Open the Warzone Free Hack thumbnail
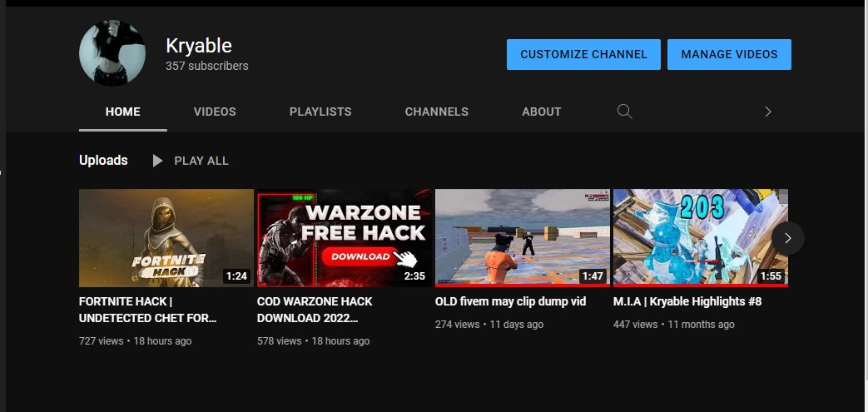Viewport: 868px width, 412px height. (344, 238)
